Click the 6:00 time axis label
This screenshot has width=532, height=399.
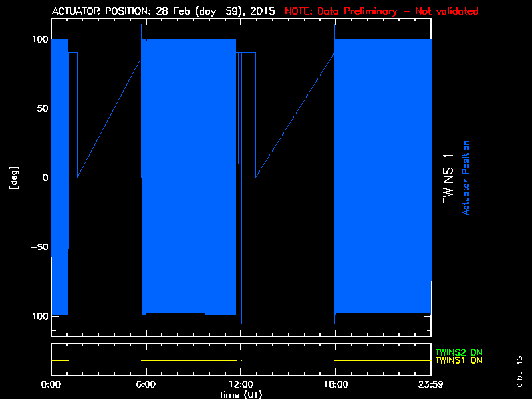pyautogui.click(x=146, y=384)
